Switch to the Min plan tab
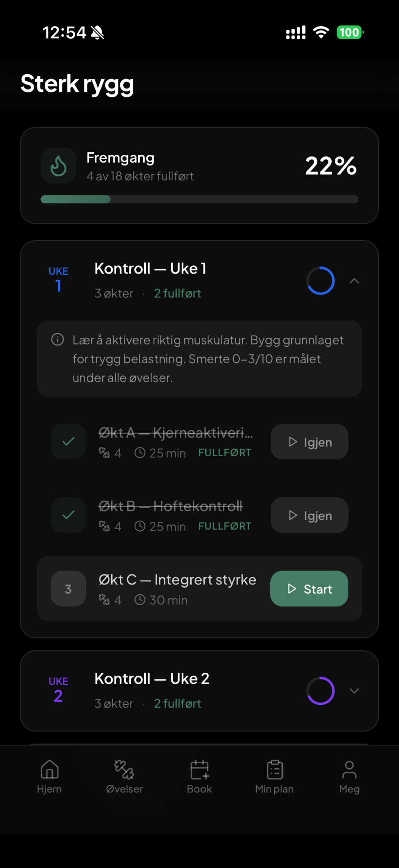 pos(274,776)
